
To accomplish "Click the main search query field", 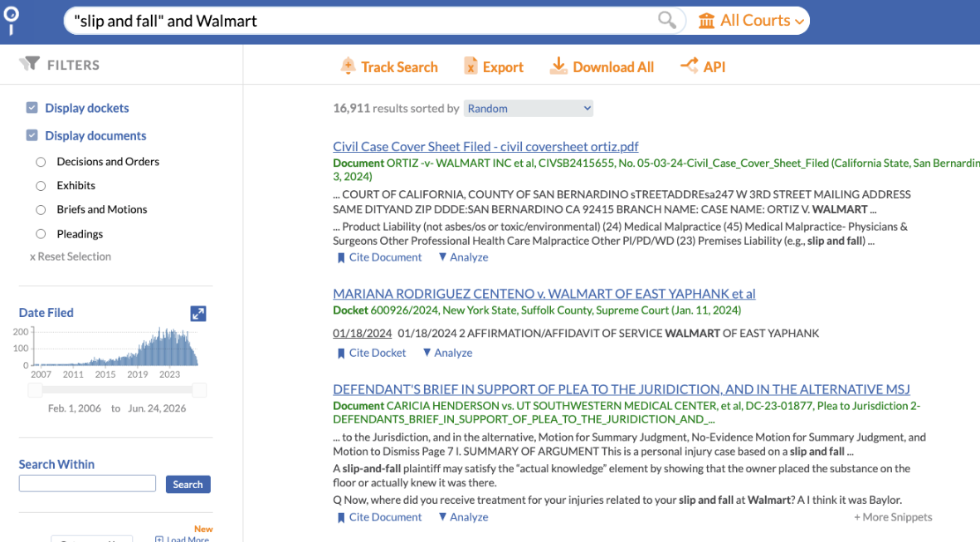I will coord(363,21).
